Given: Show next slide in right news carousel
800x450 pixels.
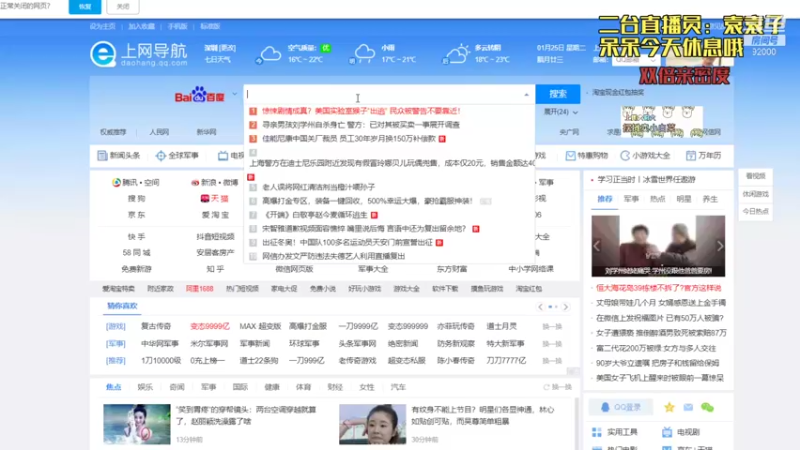Looking at the screenshot, I should click(x=720, y=246).
